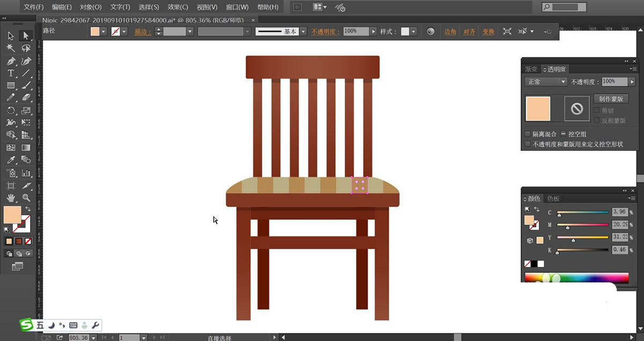Open the 窗口(W) menu
The height and width of the screenshot is (341, 644).
pyautogui.click(x=237, y=7)
